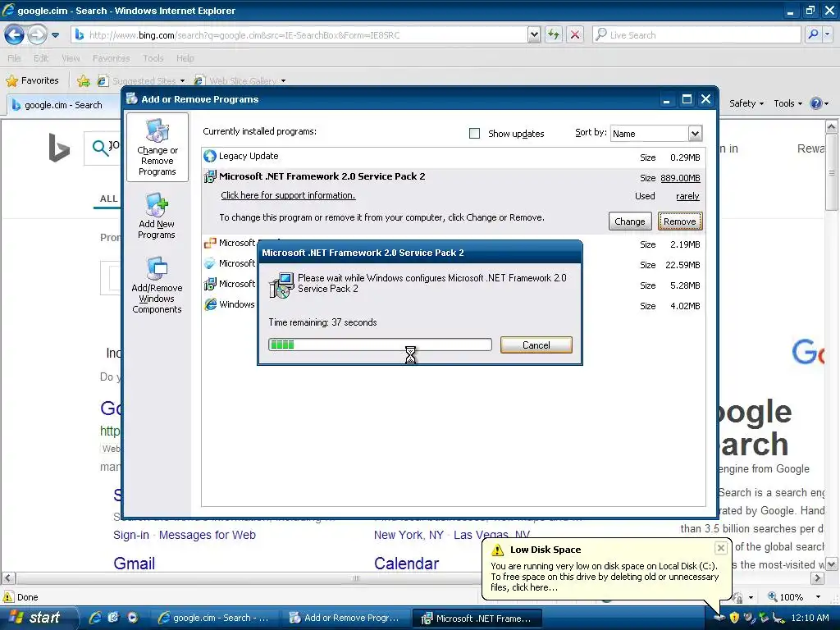Open the zoom level 100% dropdown

pyautogui.click(x=818, y=597)
